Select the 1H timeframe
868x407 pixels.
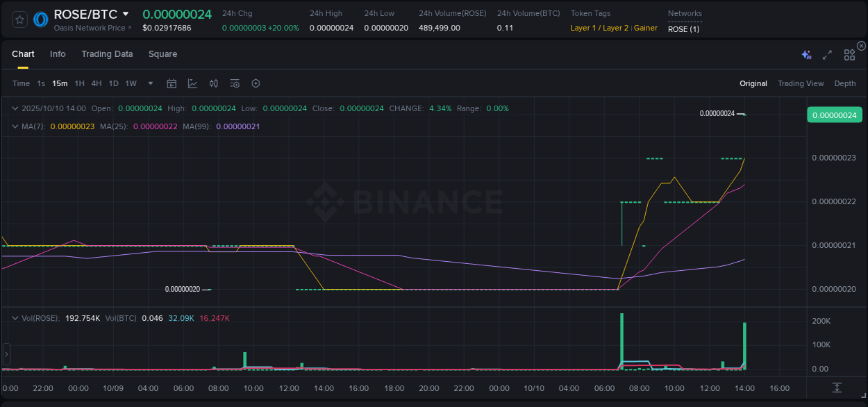78,83
